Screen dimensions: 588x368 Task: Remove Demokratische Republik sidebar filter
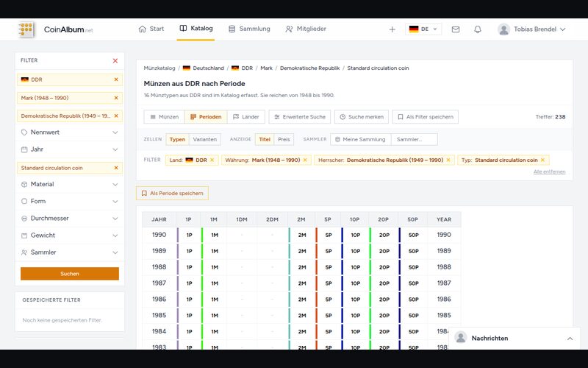(116, 116)
